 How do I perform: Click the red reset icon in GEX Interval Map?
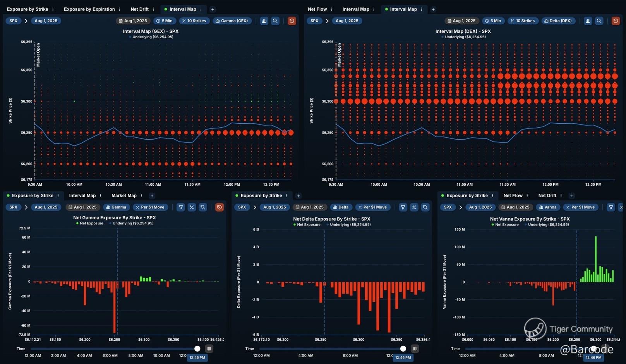tap(292, 21)
